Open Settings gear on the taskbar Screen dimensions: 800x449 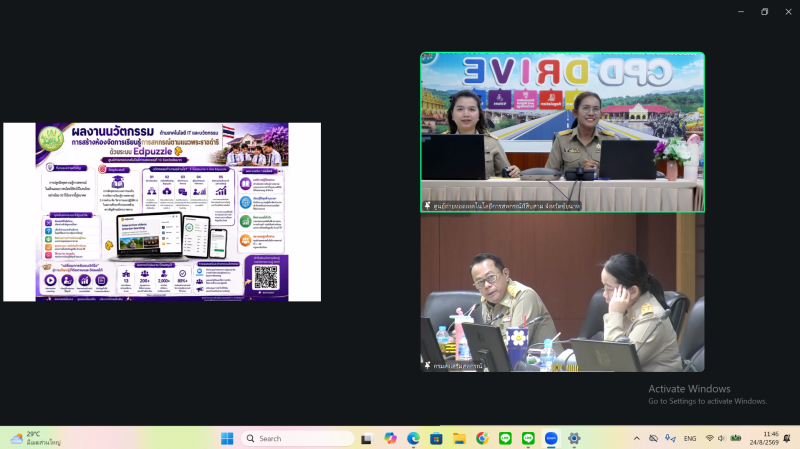pos(574,438)
